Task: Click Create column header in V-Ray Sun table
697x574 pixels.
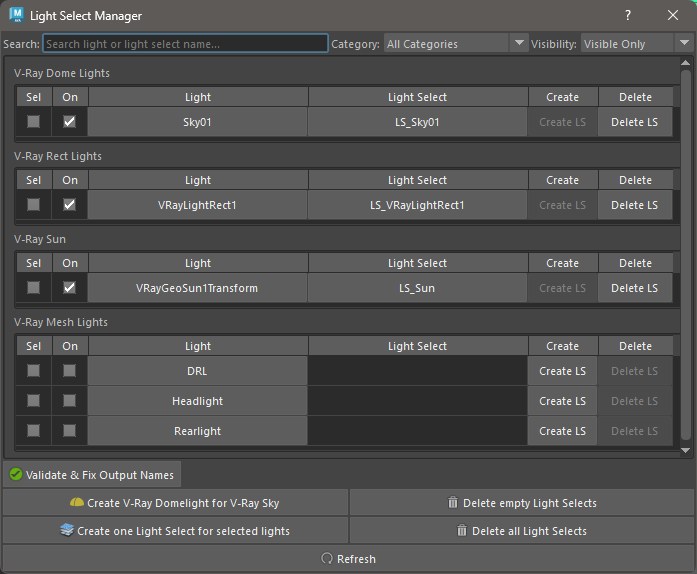Action: coord(562,263)
